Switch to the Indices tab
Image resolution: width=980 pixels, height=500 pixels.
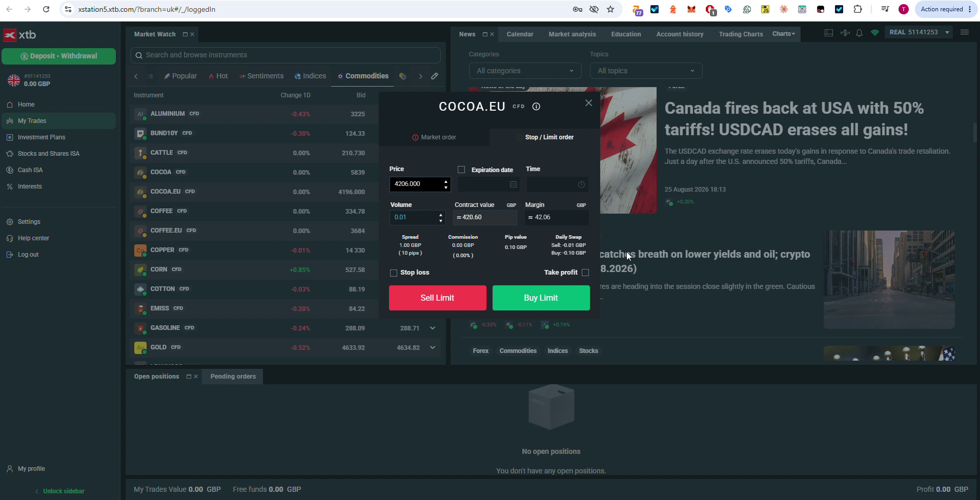[x=311, y=76]
